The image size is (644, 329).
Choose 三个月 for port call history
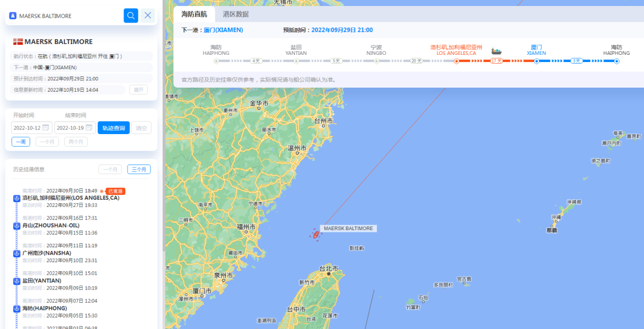[139, 169]
